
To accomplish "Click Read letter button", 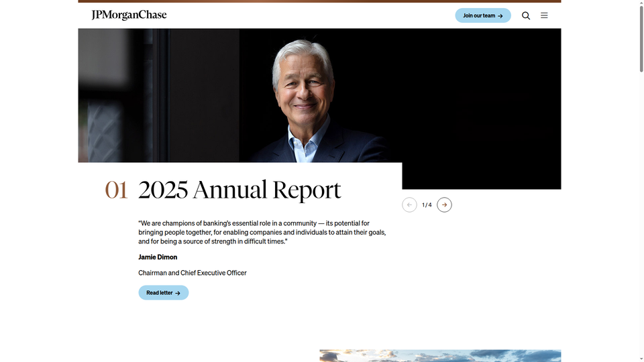I will pyautogui.click(x=164, y=293).
